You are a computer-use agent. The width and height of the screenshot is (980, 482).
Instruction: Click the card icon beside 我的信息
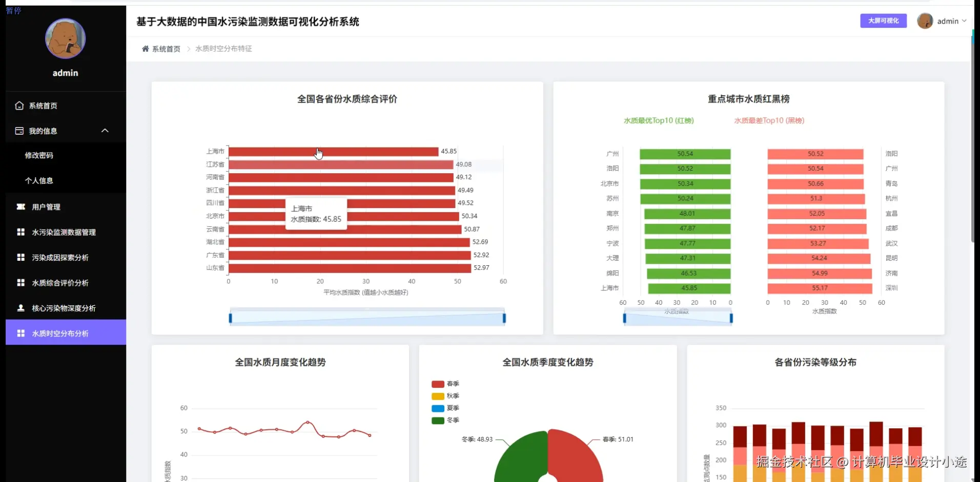click(x=19, y=131)
